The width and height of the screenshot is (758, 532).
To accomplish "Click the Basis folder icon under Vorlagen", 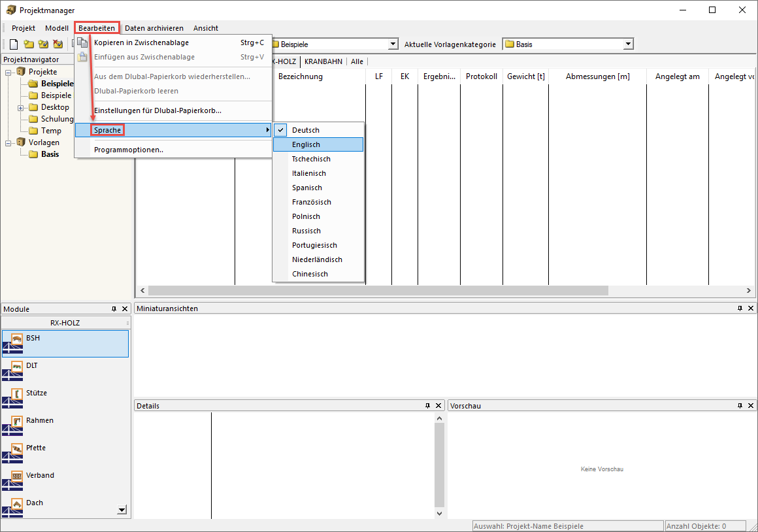I will [33, 154].
